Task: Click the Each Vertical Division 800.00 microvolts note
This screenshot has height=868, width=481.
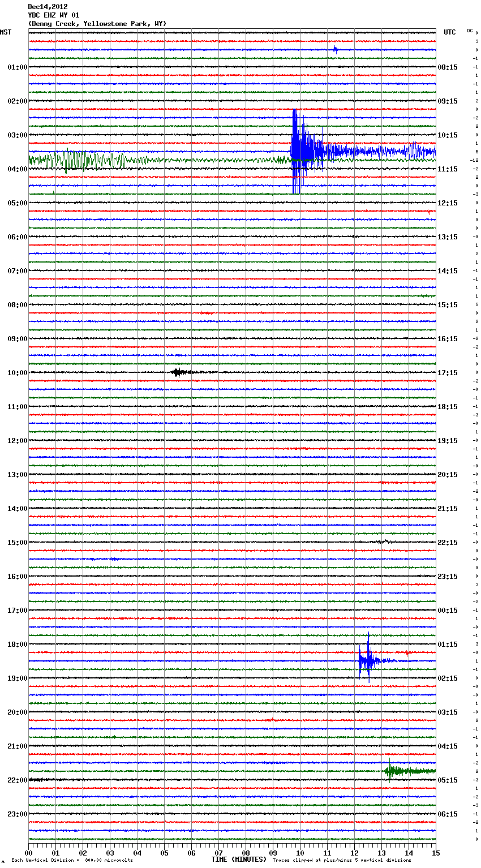Action: 72,861
